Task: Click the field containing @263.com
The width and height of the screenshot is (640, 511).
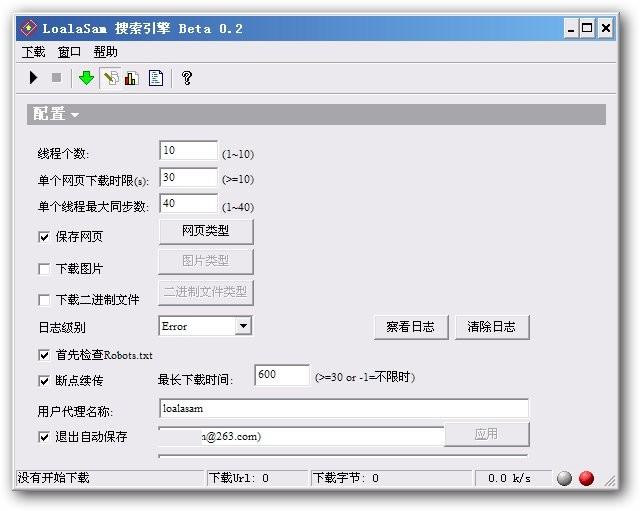Action: pyautogui.click(x=301, y=437)
